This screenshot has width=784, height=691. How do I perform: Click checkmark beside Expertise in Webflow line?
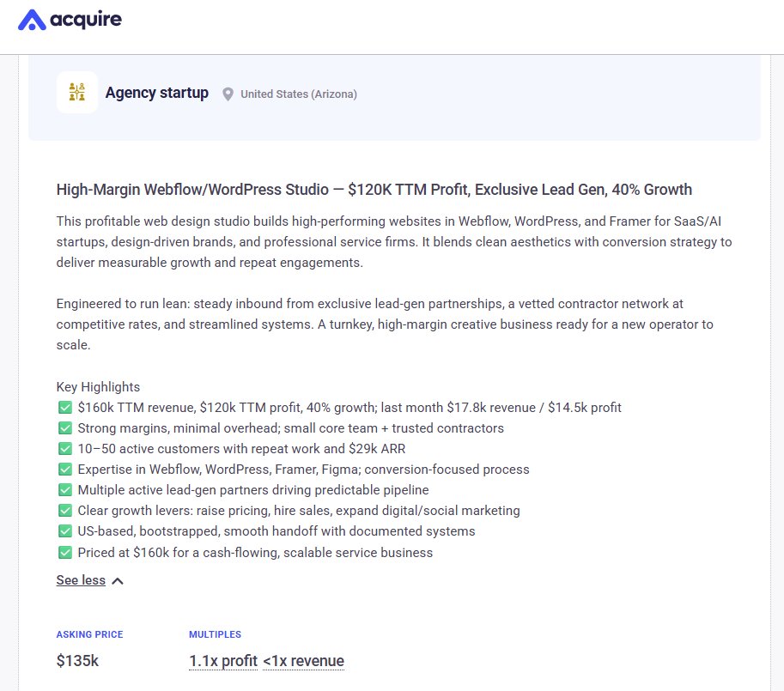click(65, 470)
